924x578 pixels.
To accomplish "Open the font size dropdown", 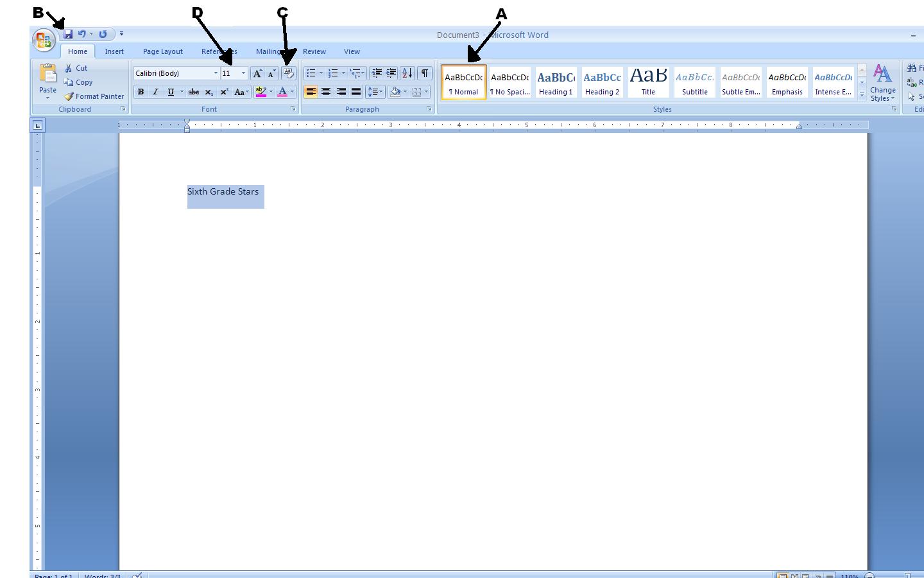I will pyautogui.click(x=243, y=73).
